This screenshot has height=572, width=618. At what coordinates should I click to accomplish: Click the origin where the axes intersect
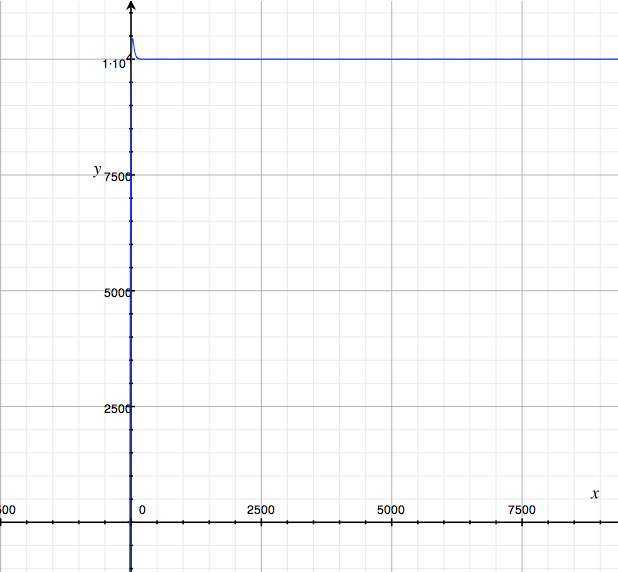tap(131, 522)
